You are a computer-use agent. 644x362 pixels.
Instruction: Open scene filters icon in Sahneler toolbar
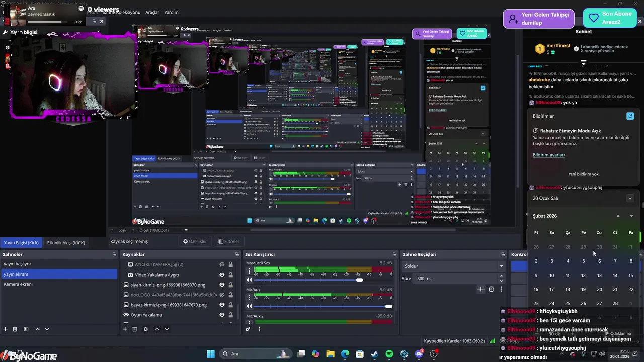tap(26, 329)
